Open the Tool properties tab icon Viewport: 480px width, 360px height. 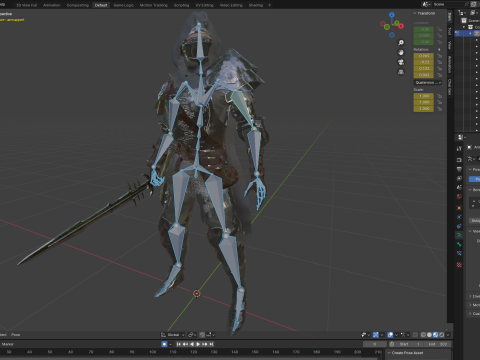pos(459,148)
